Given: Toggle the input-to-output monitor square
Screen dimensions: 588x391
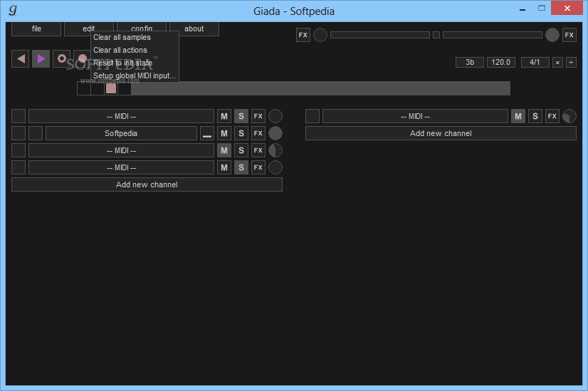Looking at the screenshot, I should [x=436, y=35].
